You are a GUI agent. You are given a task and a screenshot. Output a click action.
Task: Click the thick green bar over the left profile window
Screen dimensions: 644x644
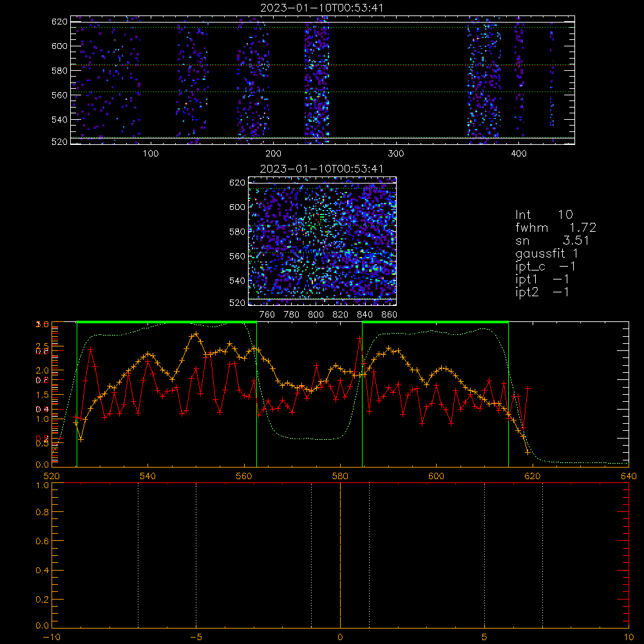point(167,323)
